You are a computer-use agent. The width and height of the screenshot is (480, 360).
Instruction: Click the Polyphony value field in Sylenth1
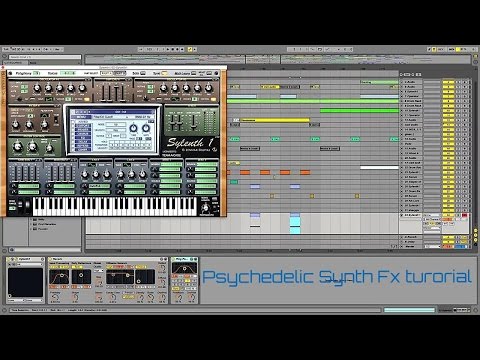coord(36,73)
